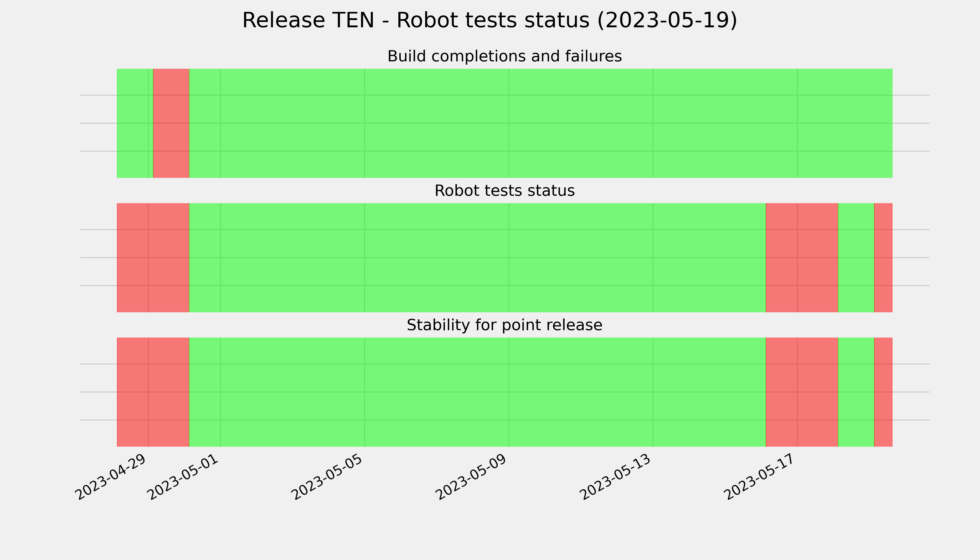The width and height of the screenshot is (980, 560).
Task: Click the large green region in Build chart near 2023-05-13
Action: point(541,123)
